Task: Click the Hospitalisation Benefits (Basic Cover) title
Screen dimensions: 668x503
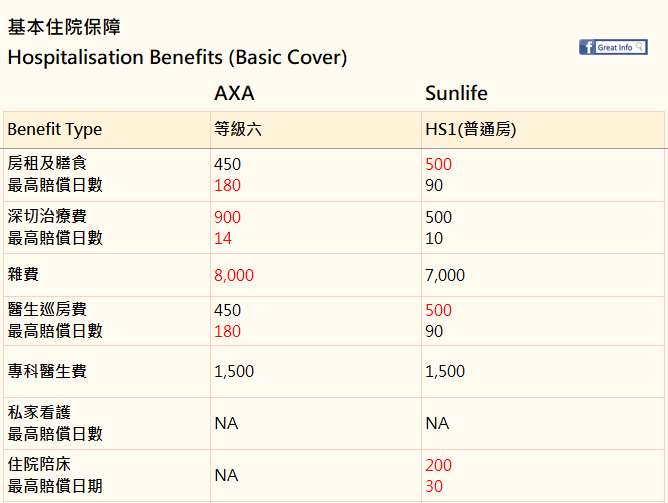Action: coord(177,57)
